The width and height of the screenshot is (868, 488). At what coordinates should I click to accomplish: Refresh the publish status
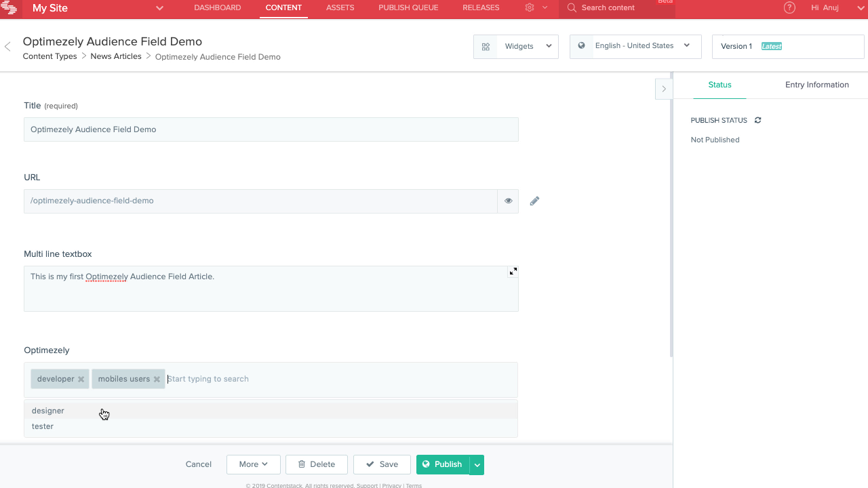click(x=758, y=120)
